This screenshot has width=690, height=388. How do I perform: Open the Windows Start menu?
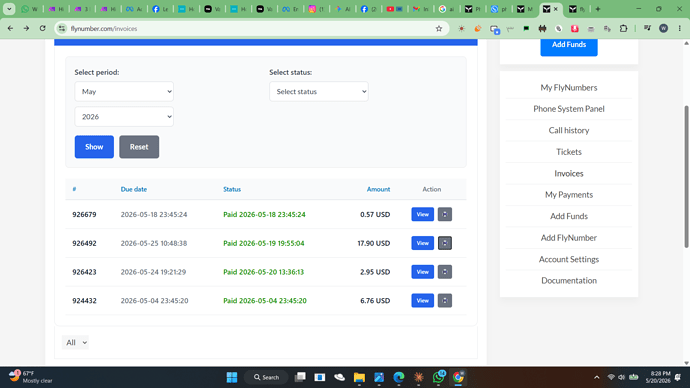point(232,377)
